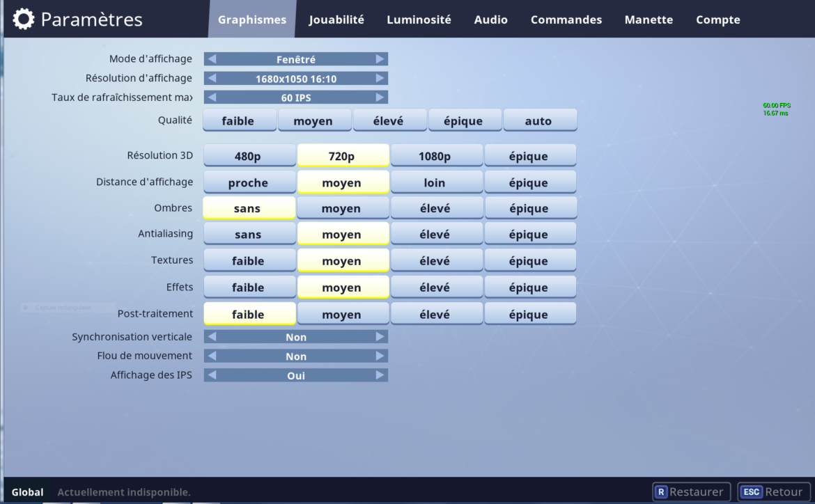Toggle Affichage des IPS with left arrow

(212, 375)
